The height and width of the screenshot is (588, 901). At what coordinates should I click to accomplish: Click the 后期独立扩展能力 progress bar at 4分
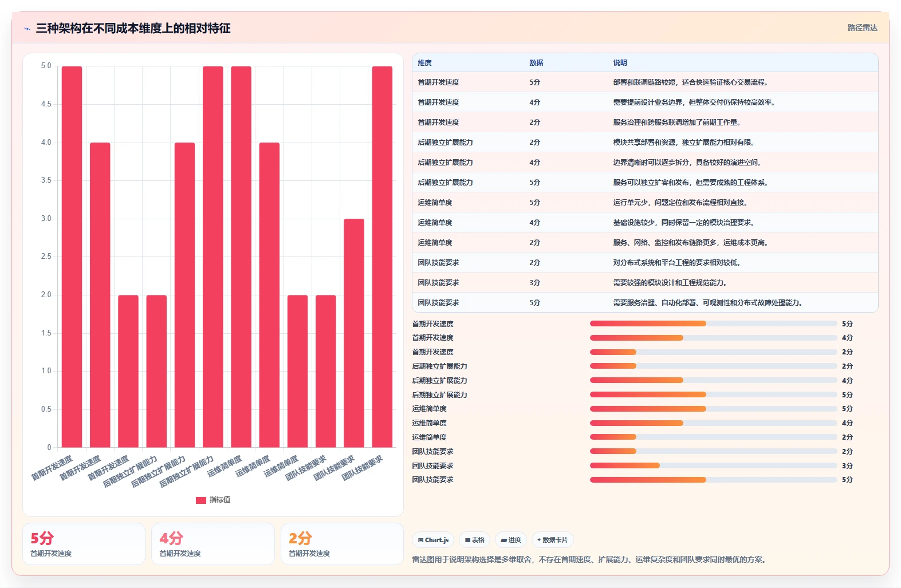[x=714, y=380]
